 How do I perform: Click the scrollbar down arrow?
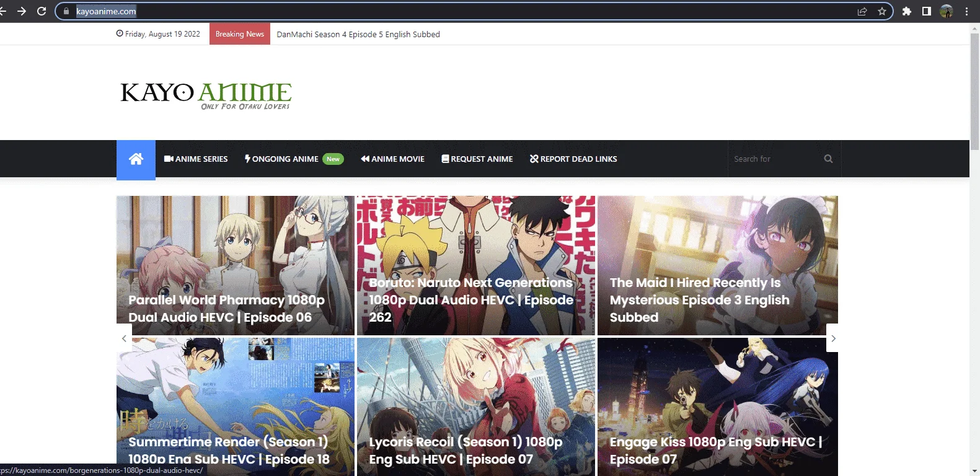tap(974, 471)
